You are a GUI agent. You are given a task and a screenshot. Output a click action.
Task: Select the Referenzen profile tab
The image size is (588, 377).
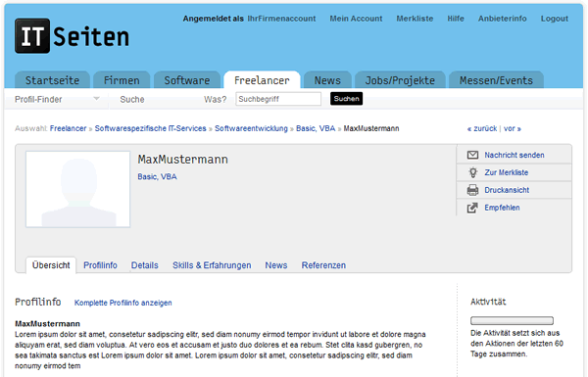323,265
